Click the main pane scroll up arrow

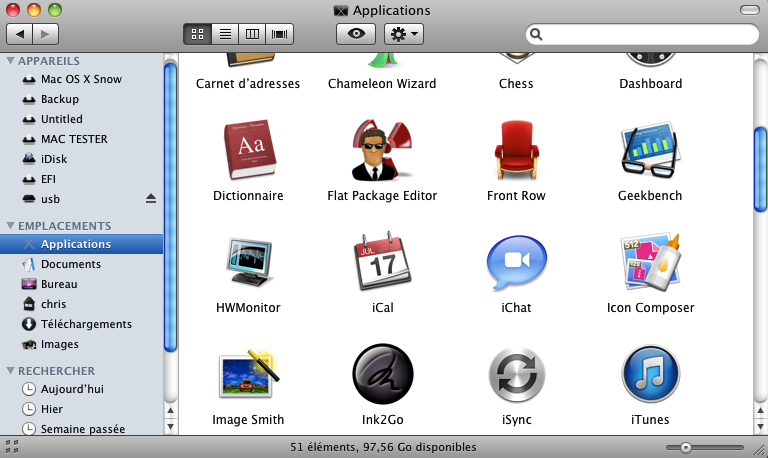pyautogui.click(x=760, y=410)
